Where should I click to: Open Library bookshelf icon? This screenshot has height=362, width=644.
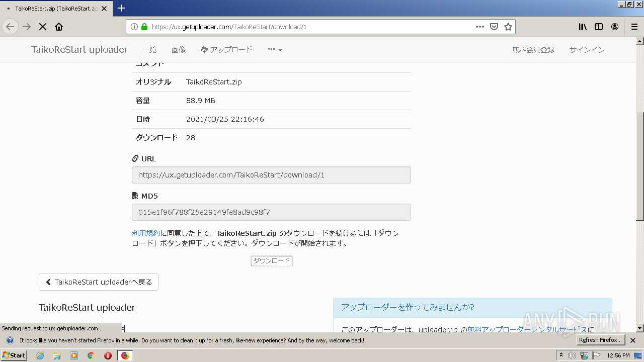583,27
